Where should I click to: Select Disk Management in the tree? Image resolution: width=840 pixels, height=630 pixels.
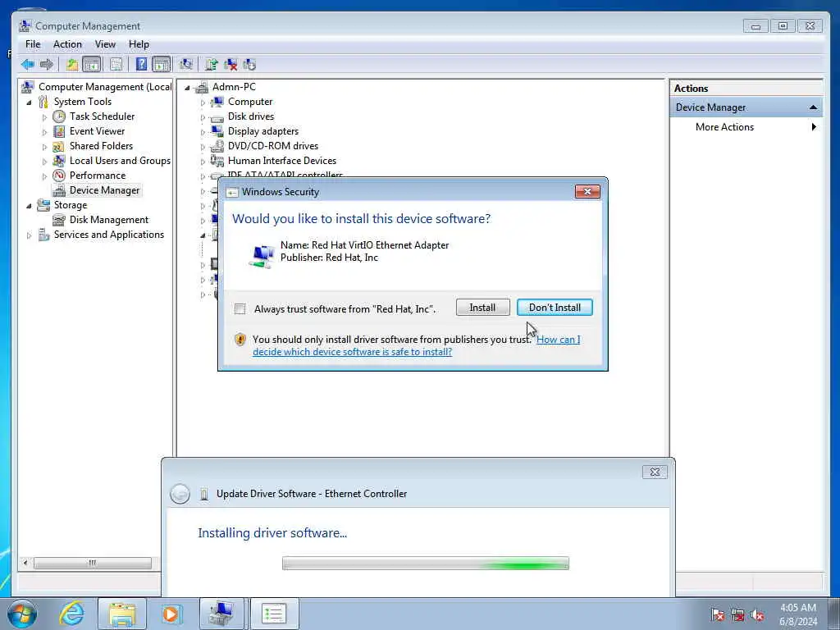109,220
